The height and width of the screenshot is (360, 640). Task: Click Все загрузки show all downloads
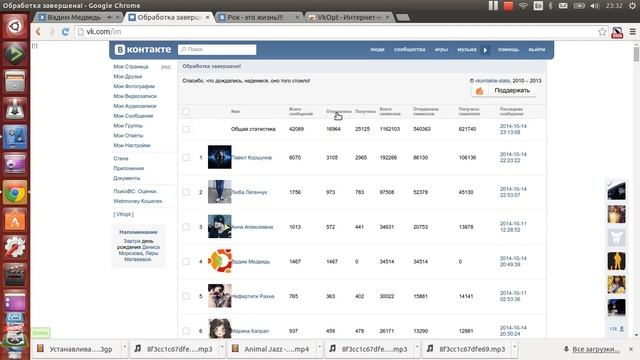pos(596,349)
